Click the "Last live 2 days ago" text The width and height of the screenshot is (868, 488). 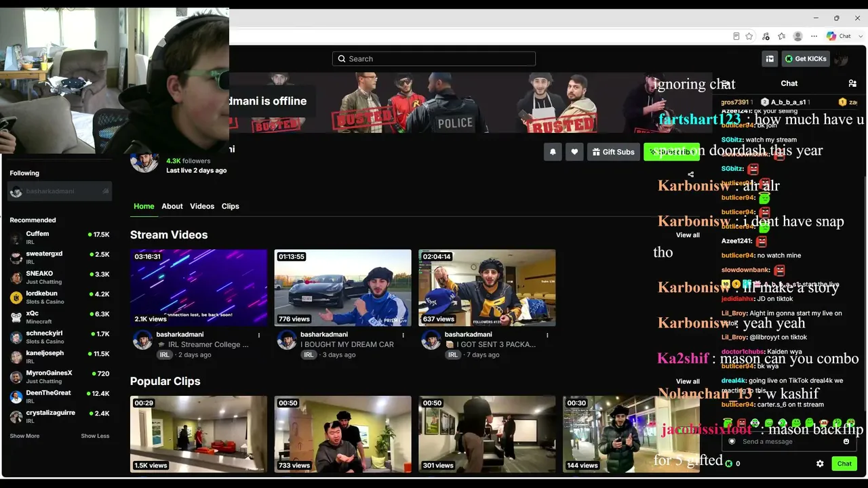197,170
